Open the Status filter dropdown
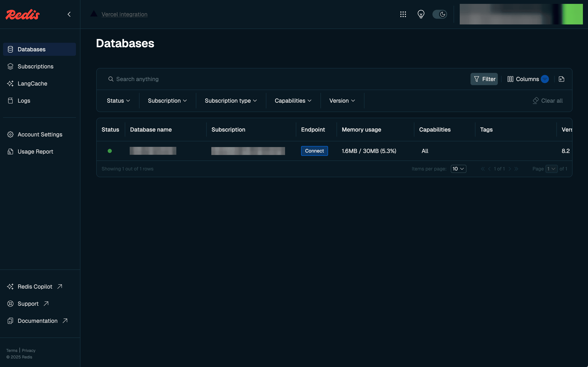Screen dimensions: 588x367 [118, 100]
